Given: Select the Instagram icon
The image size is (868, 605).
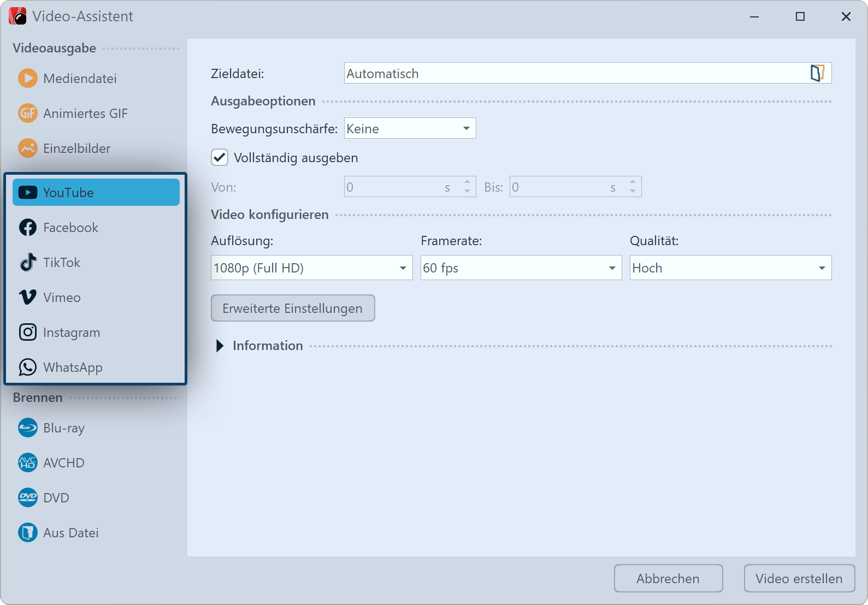Looking at the screenshot, I should [27, 333].
